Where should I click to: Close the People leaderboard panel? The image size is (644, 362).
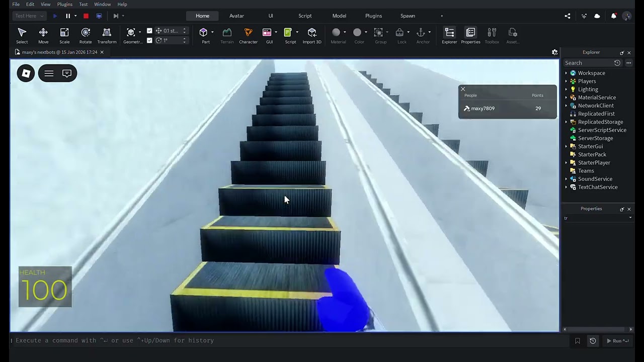463,89
